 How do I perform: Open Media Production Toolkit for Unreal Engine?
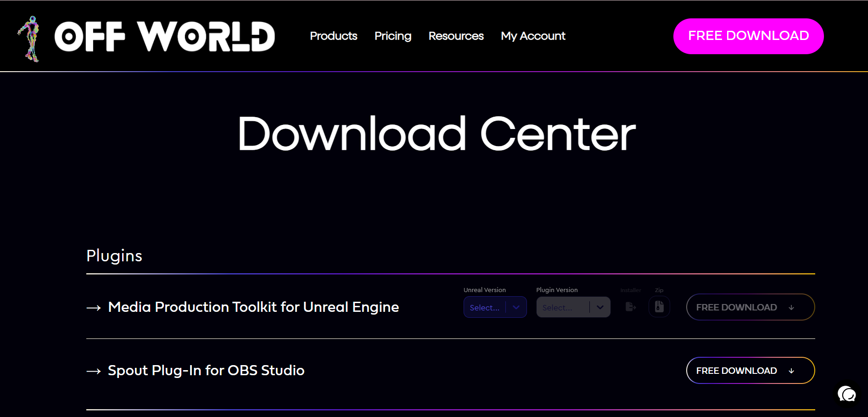253,307
